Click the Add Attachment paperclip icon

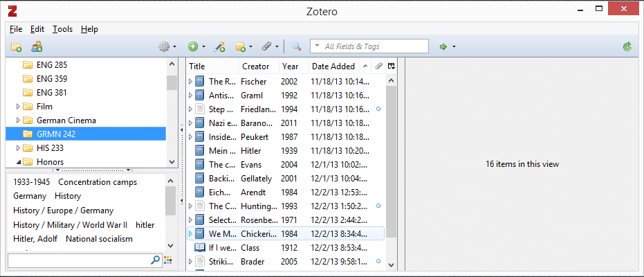click(266, 46)
